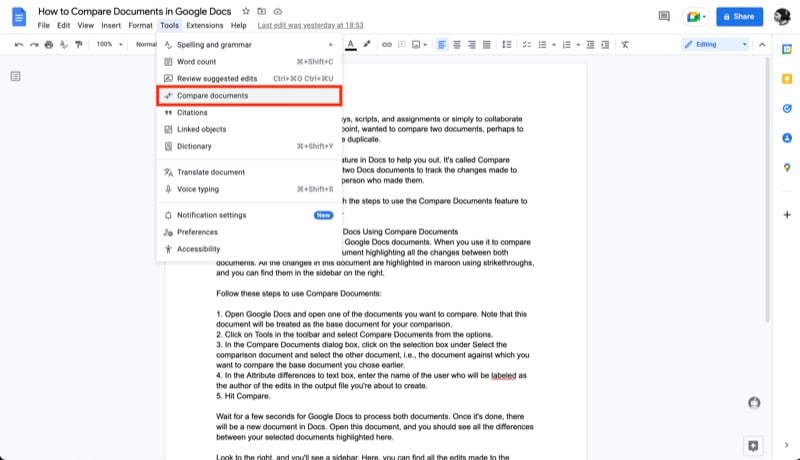Screen dimensions: 800x460
Task: Choose Review suggested edits
Action: (x=249, y=79)
